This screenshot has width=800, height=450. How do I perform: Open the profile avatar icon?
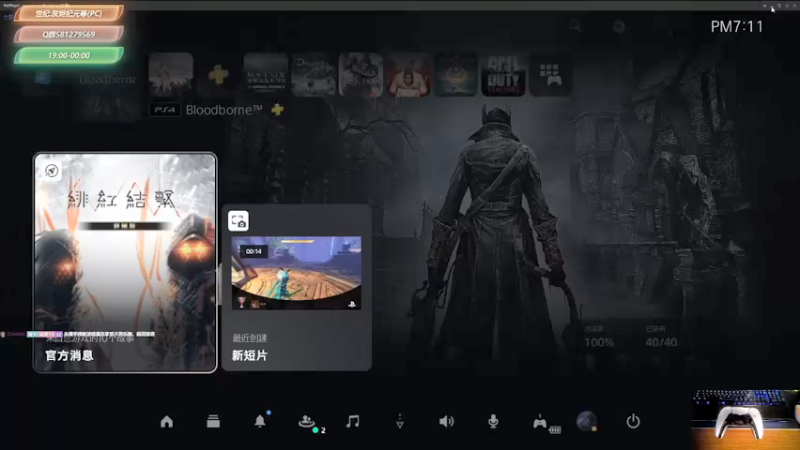(587, 421)
